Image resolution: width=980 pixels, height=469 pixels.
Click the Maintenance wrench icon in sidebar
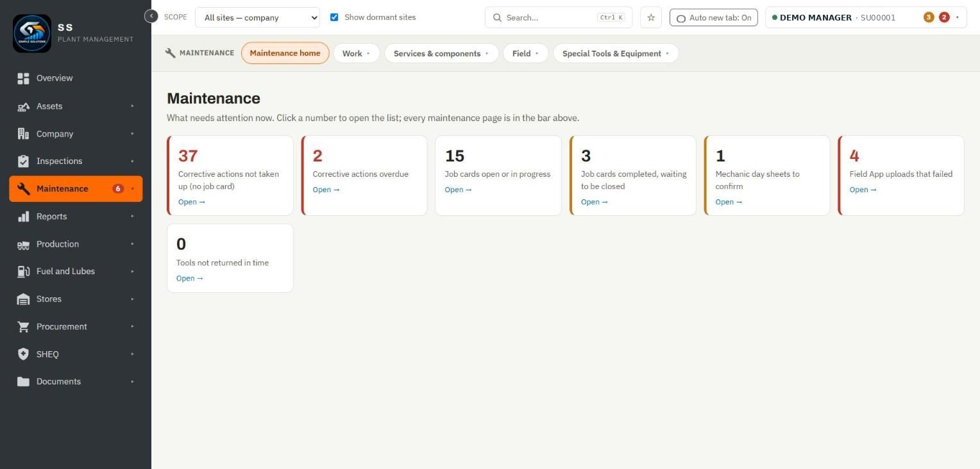pyautogui.click(x=24, y=189)
